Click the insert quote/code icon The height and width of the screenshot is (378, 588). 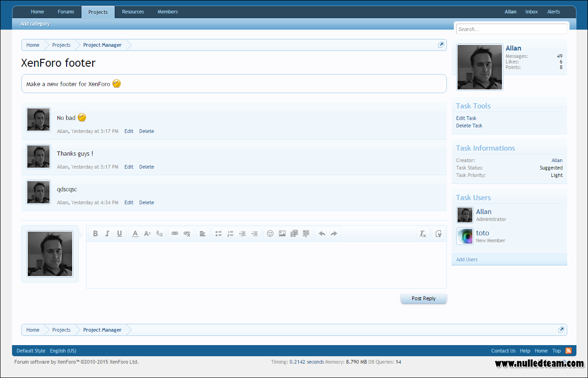pyautogui.click(x=306, y=233)
